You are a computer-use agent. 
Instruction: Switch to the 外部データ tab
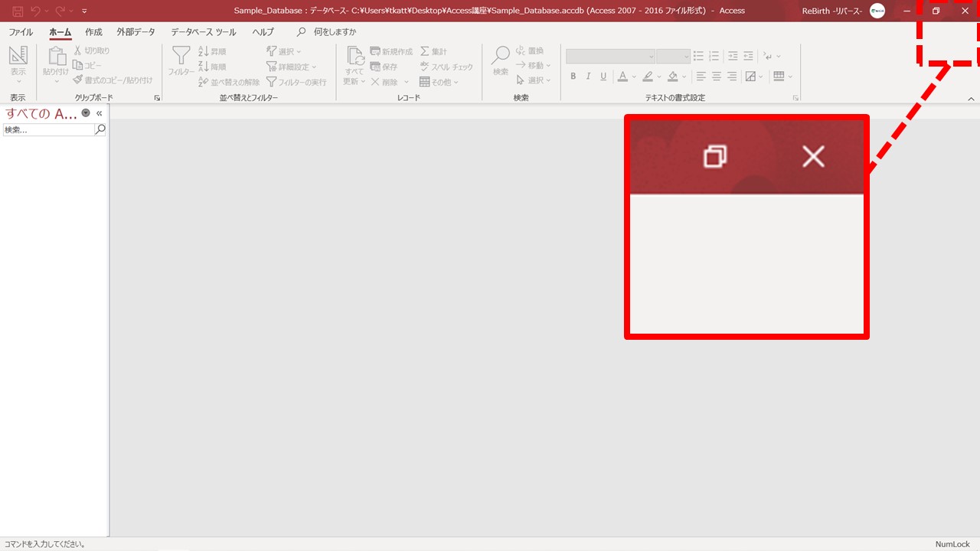(136, 32)
